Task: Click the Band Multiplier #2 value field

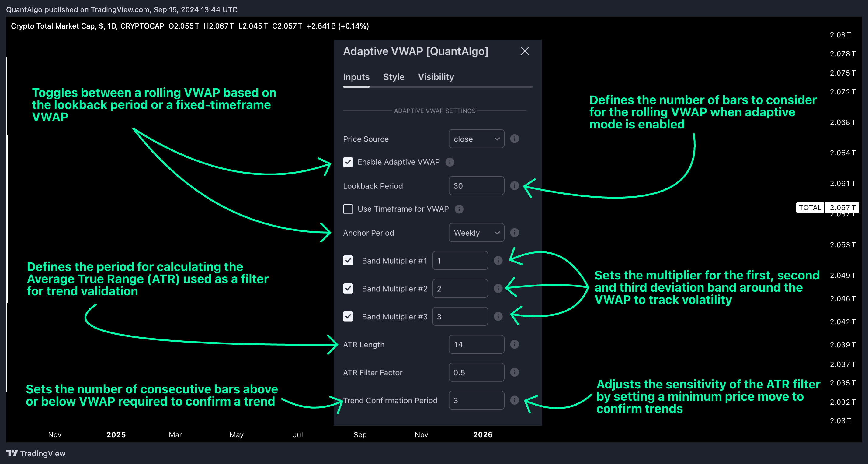Action: [460, 288]
